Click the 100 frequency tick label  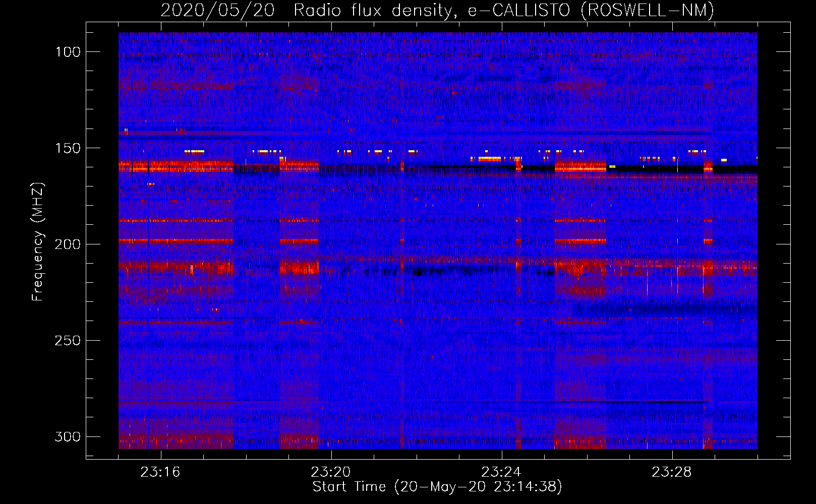(x=68, y=52)
